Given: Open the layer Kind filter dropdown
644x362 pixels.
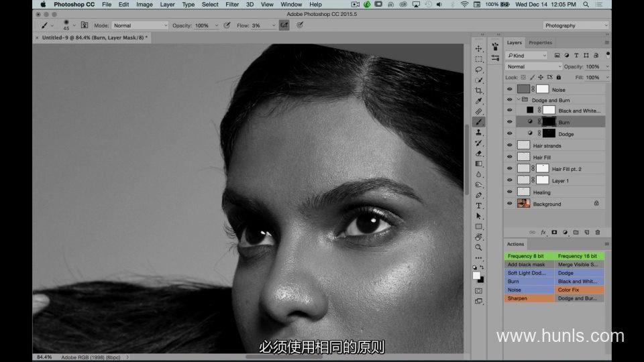Looking at the screenshot, I should (x=527, y=56).
